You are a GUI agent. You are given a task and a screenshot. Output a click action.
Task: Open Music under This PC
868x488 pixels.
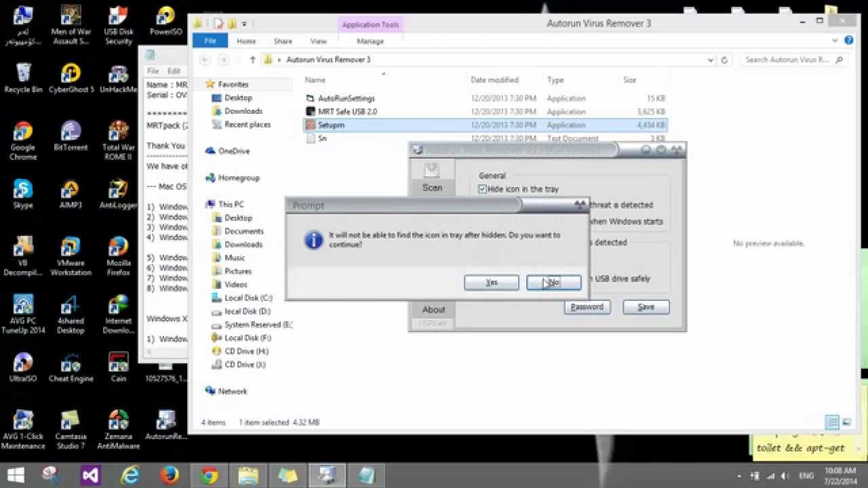[234, 258]
